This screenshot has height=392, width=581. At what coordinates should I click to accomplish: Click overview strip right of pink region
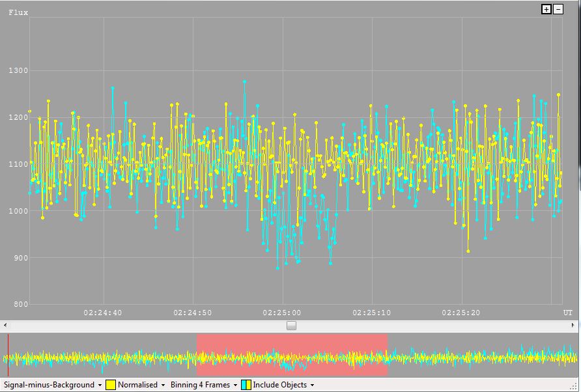(482, 355)
